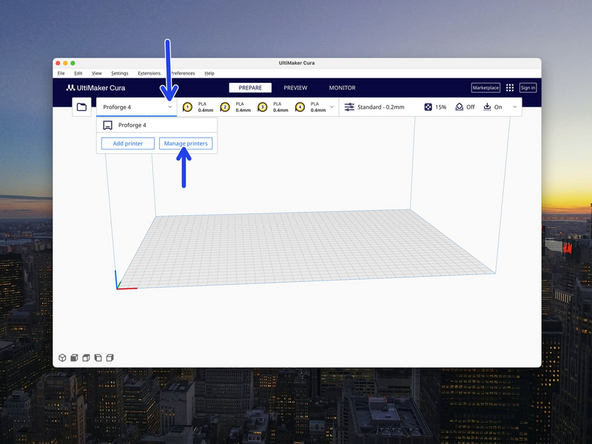
Task: Click the Add printer button
Action: coord(128,143)
